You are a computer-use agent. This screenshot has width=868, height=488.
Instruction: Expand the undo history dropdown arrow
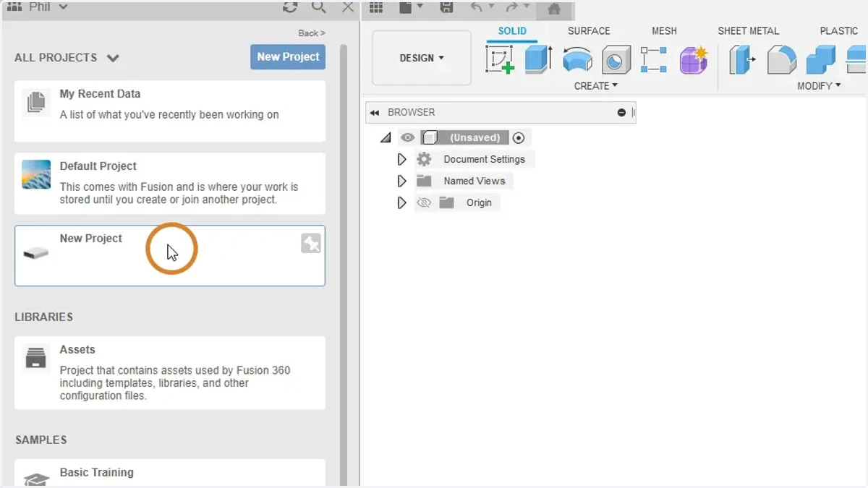click(x=492, y=7)
